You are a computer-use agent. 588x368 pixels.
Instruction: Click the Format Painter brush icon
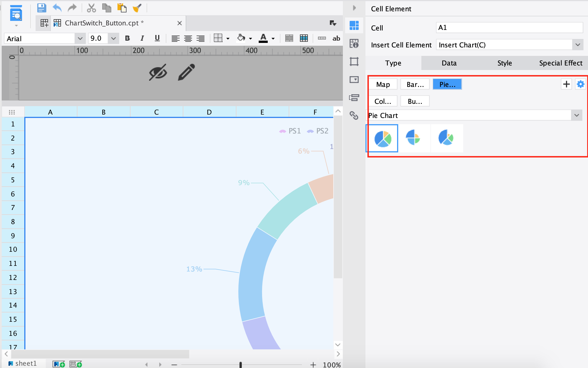pyautogui.click(x=137, y=8)
